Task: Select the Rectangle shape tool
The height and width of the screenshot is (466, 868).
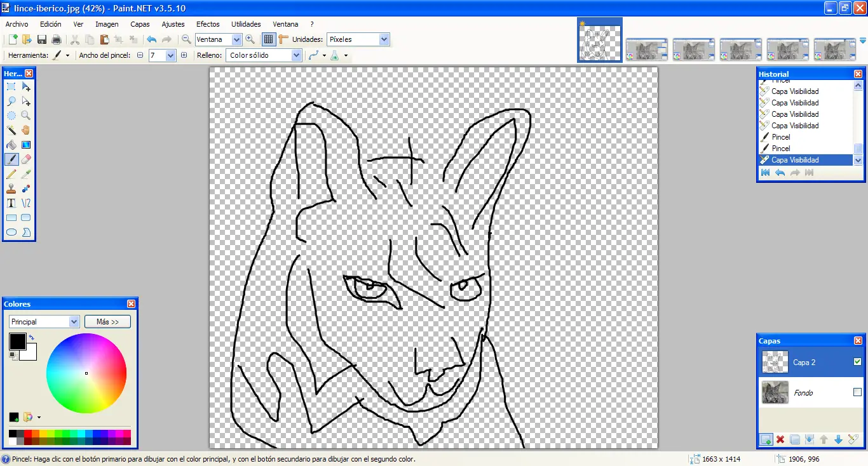Action: [11, 218]
